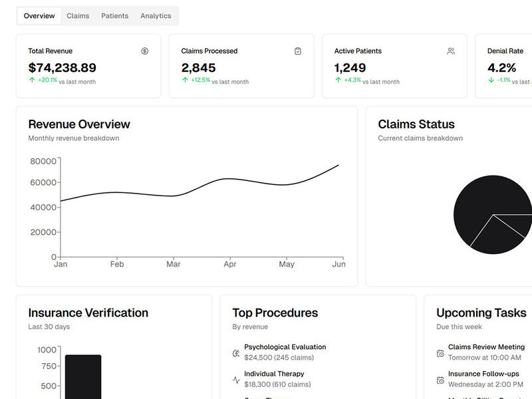The image size is (532, 399).
Task: Click the down arrow beside -1.1% Denial Rate
Action: (x=491, y=80)
